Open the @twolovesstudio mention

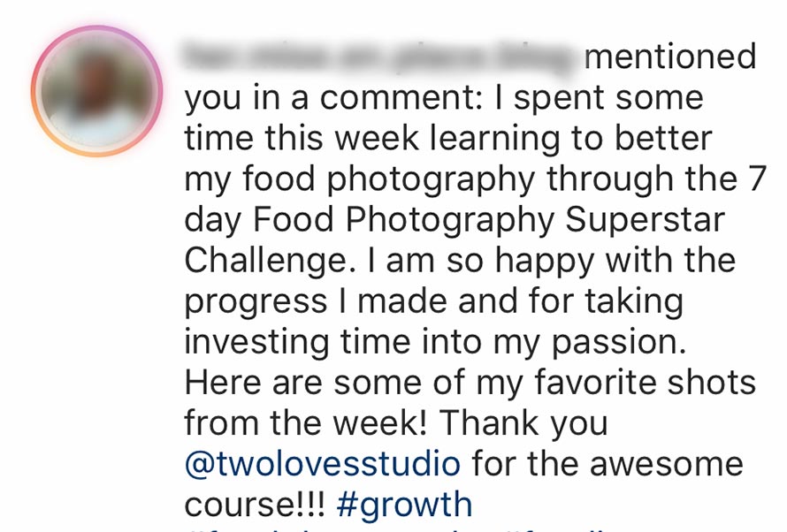(x=322, y=464)
